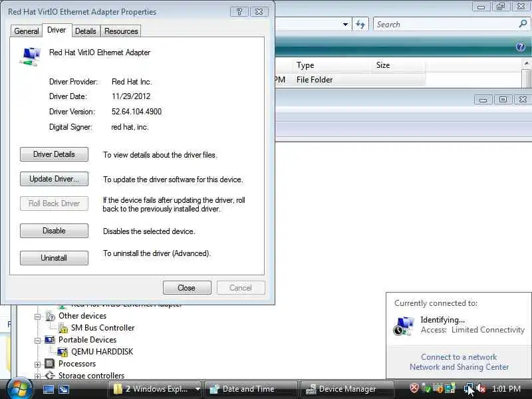Image resolution: width=532 pixels, height=399 pixels.
Task: Click the Explorer search magnifier icon
Action: pos(523,24)
